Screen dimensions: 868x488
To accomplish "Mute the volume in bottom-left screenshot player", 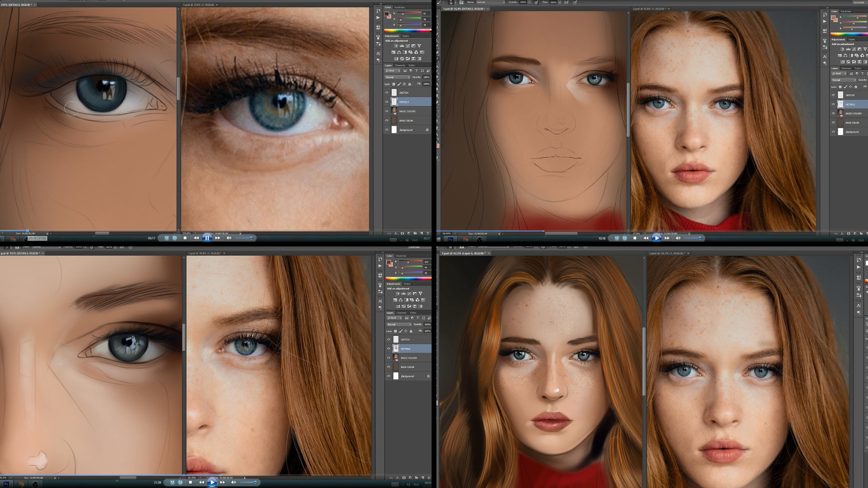I will point(233,482).
